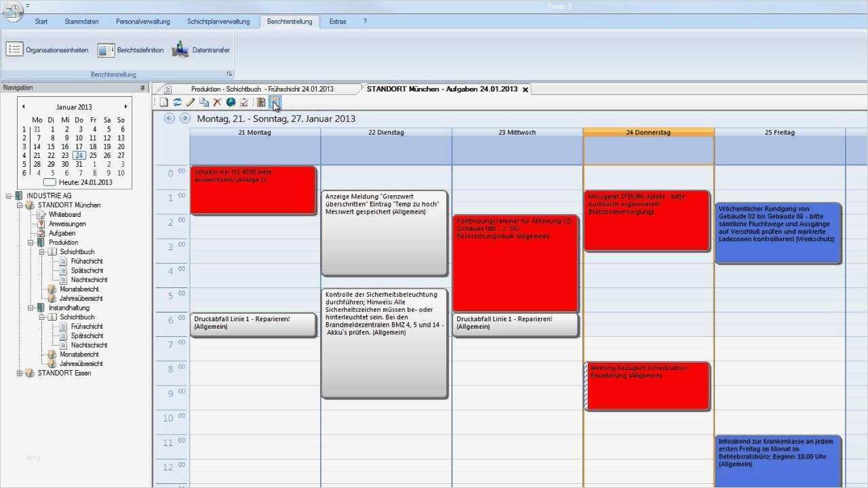Select the red appointment 'Meeting bezüglich Infrastruktur'

pyautogui.click(x=647, y=386)
